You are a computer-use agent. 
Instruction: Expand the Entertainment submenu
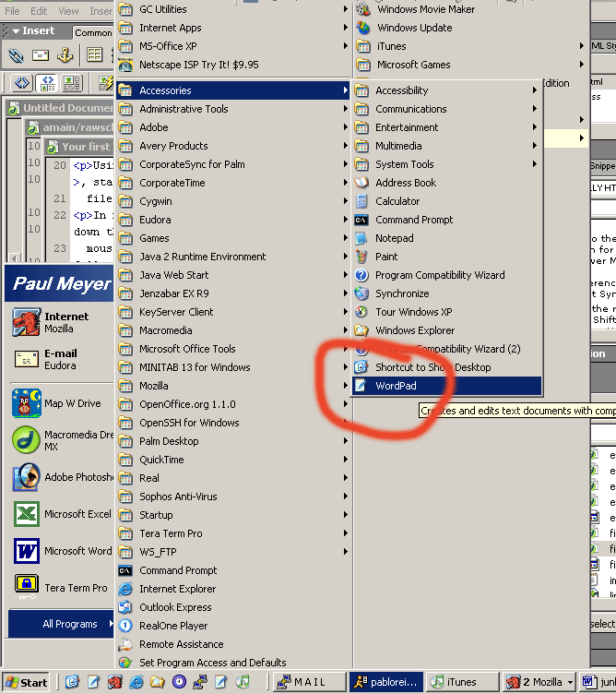[446, 127]
